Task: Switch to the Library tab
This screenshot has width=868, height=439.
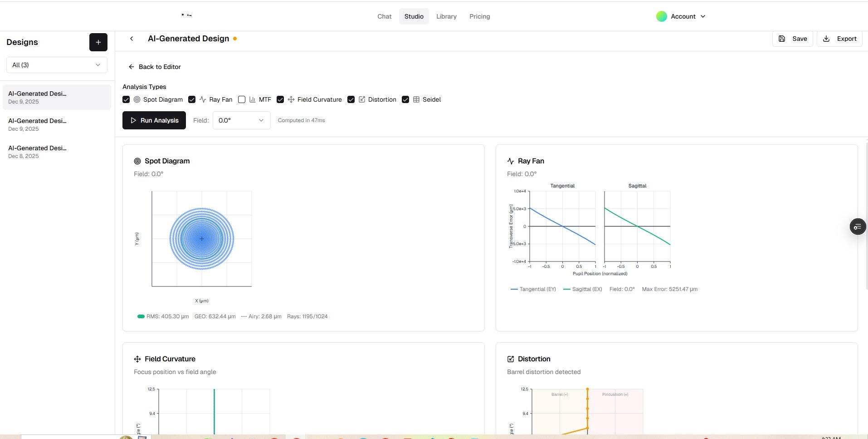Action: pyautogui.click(x=446, y=16)
